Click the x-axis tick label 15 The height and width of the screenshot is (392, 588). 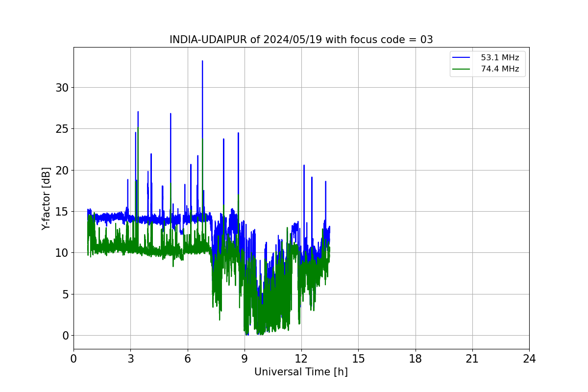[358, 359]
